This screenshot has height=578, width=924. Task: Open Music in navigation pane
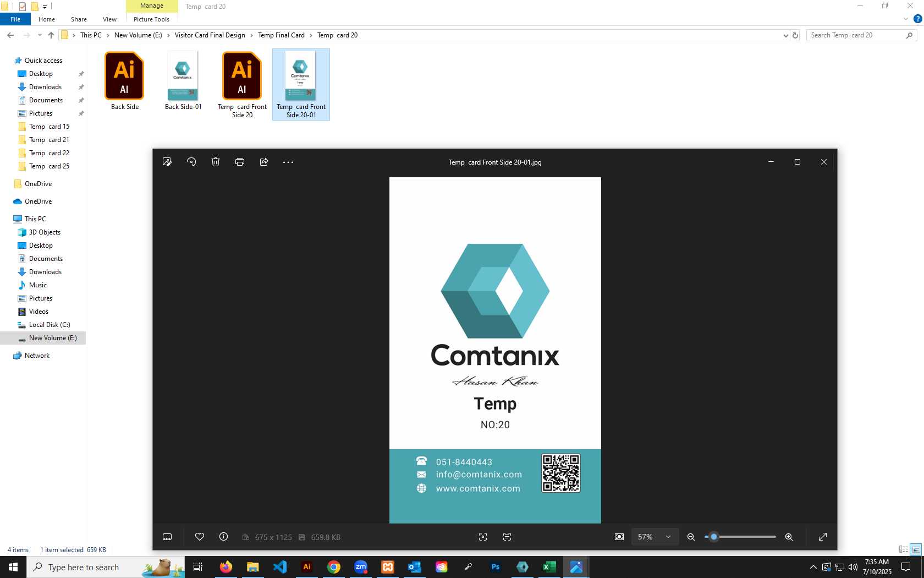(37, 285)
